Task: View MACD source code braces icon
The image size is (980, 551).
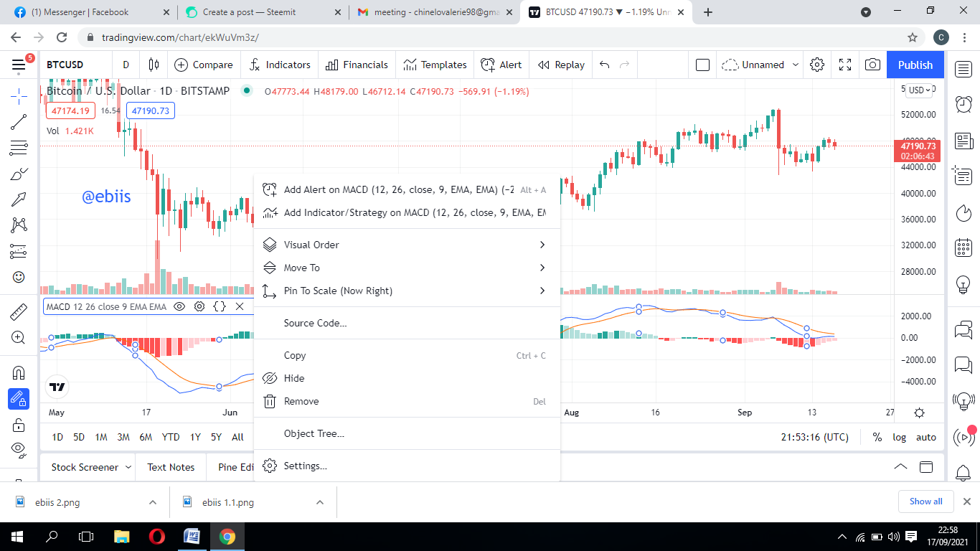Action: [x=220, y=306]
